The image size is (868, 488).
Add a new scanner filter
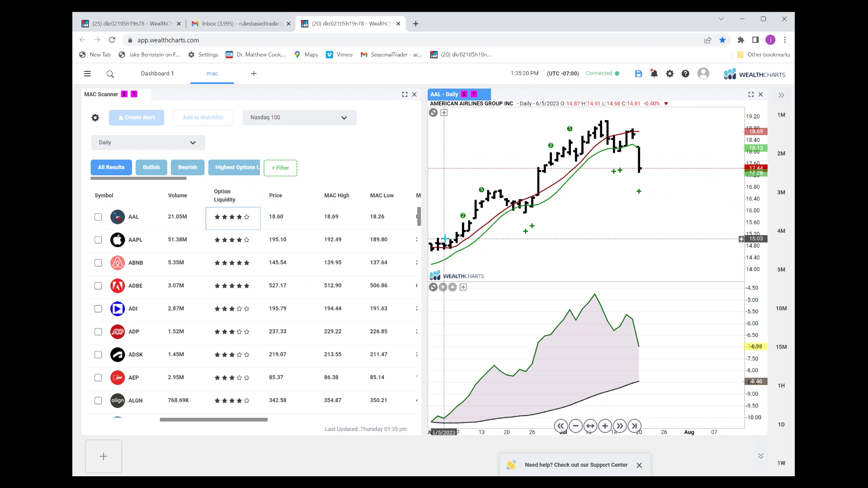(x=280, y=168)
